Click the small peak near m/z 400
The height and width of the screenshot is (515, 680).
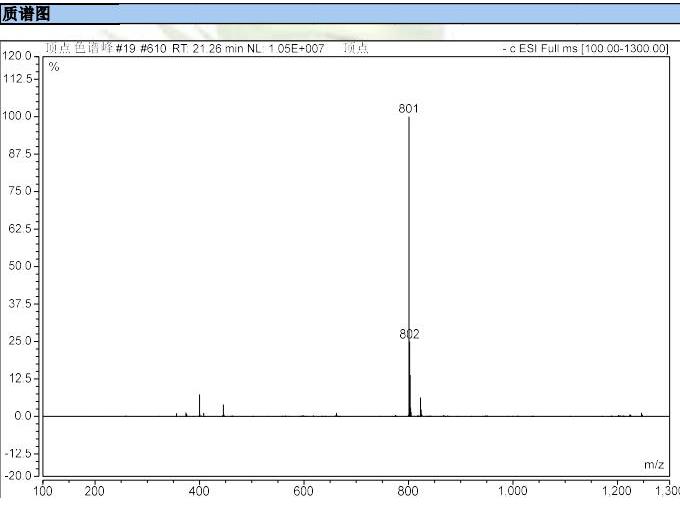[199, 405]
